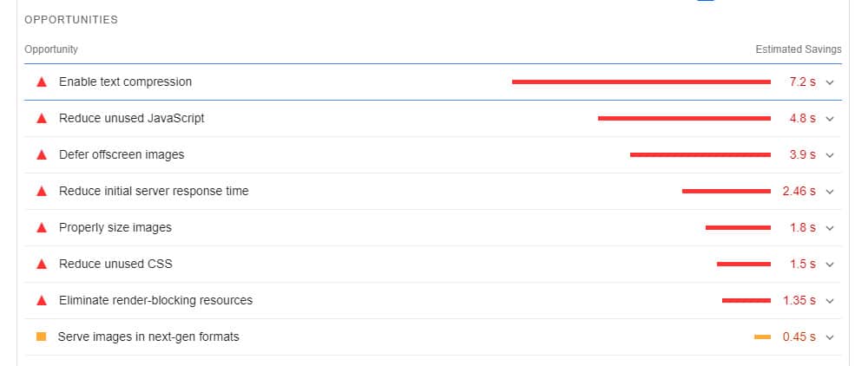Click red triangle icon for Defer offscreen images

(x=42, y=154)
